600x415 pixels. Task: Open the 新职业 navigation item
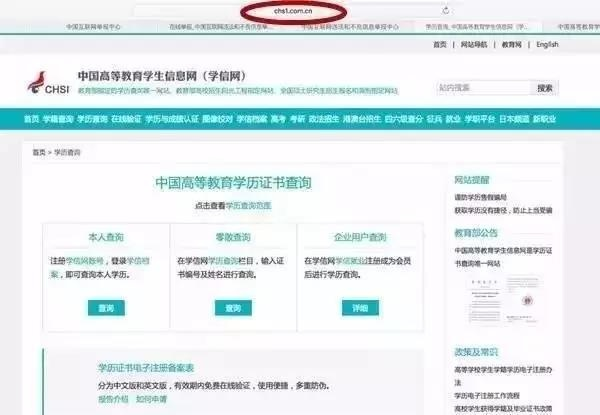click(x=544, y=119)
